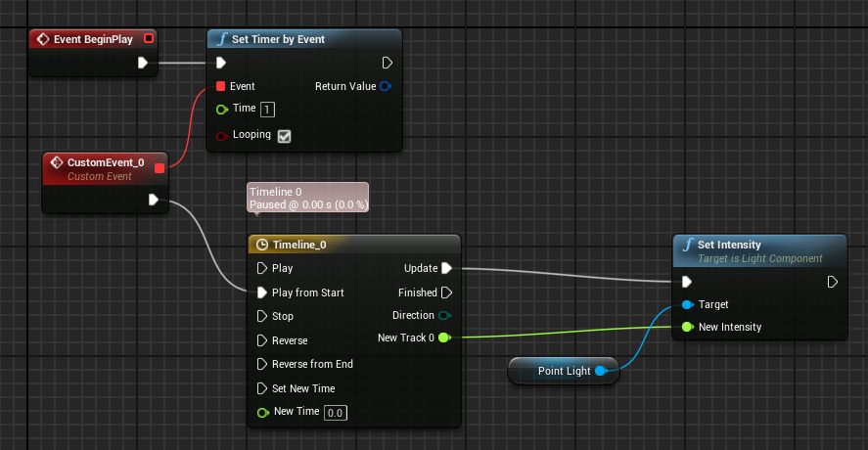The height and width of the screenshot is (450, 868).
Task: Click the Looping boolean pin
Action: pos(222,136)
